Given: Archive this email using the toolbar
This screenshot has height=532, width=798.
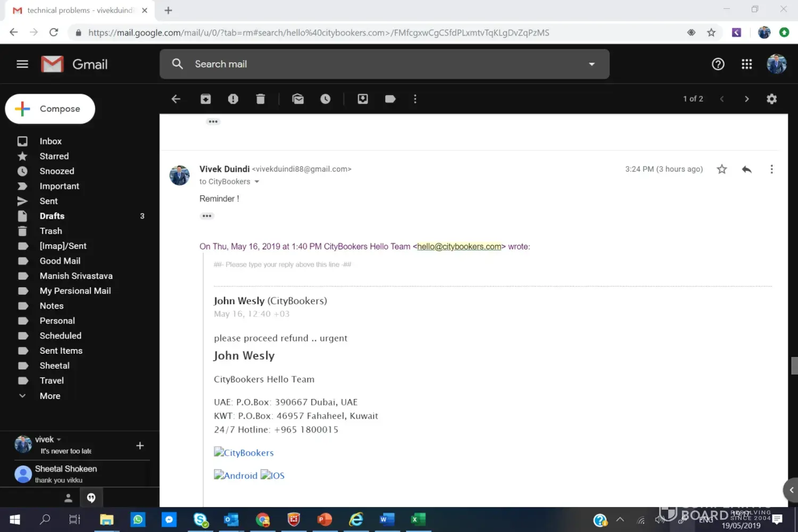Looking at the screenshot, I should coord(205,99).
